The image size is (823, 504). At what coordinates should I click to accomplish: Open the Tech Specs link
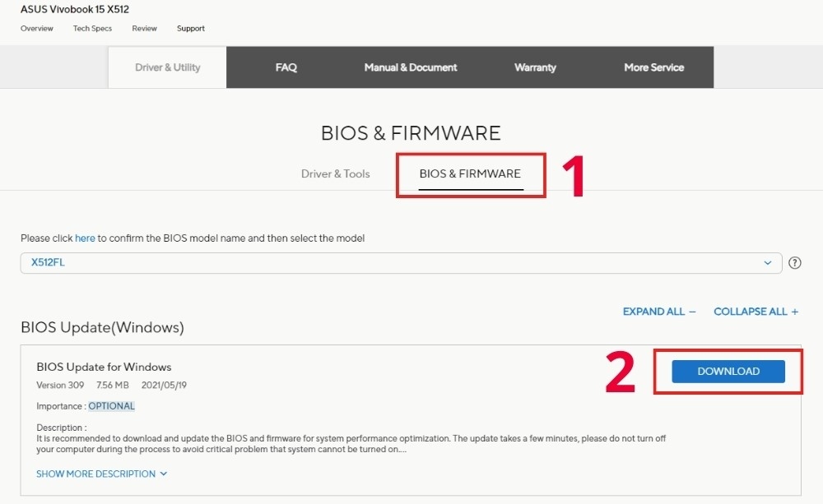point(92,28)
